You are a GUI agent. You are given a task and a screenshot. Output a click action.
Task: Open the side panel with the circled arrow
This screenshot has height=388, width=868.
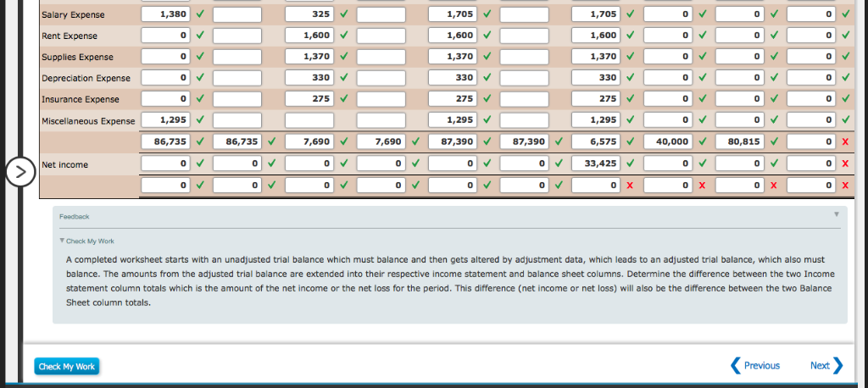[x=20, y=172]
